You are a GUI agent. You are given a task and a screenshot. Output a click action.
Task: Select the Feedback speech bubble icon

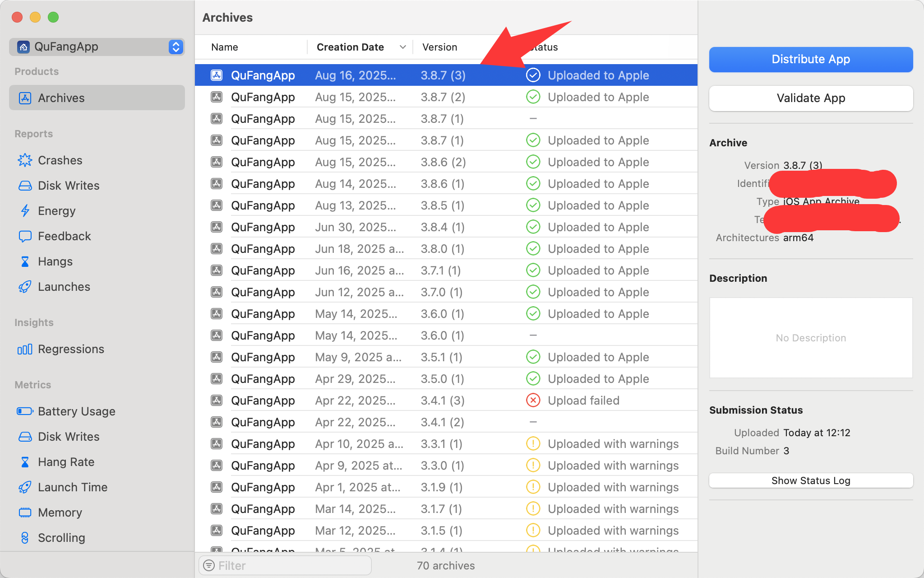point(25,236)
